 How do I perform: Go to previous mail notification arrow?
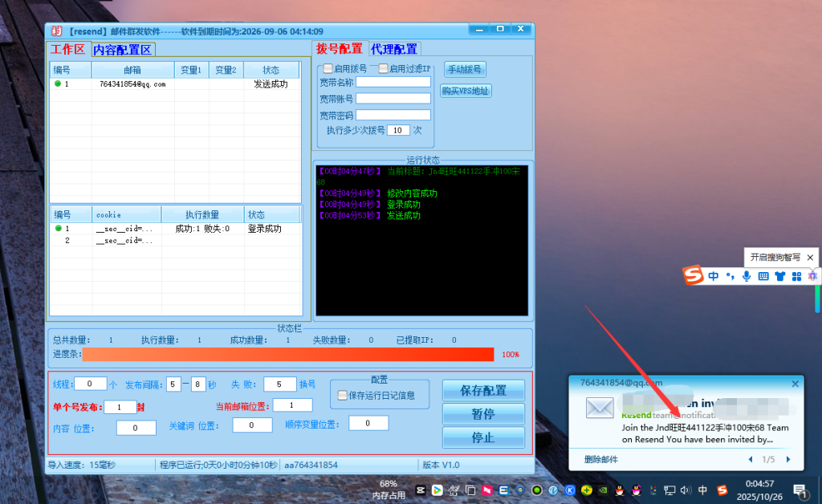(x=751, y=460)
